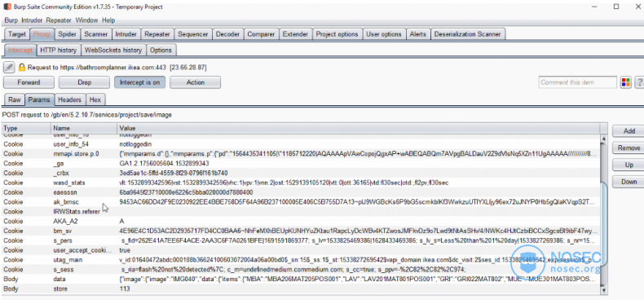
Task: Switch to the Decoder tab
Action: coord(228,34)
